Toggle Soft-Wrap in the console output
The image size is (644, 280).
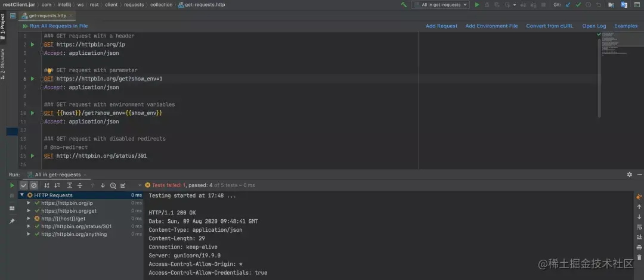(x=639, y=227)
